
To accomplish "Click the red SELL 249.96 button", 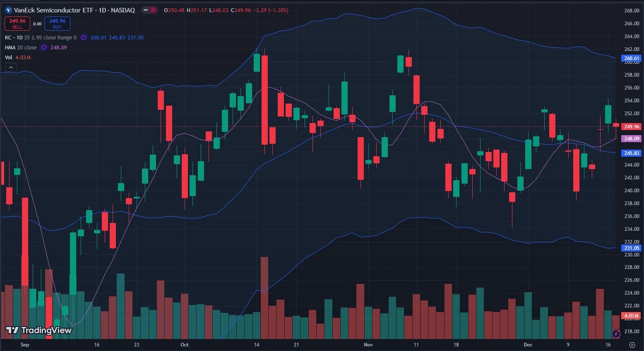I will pos(17,24).
